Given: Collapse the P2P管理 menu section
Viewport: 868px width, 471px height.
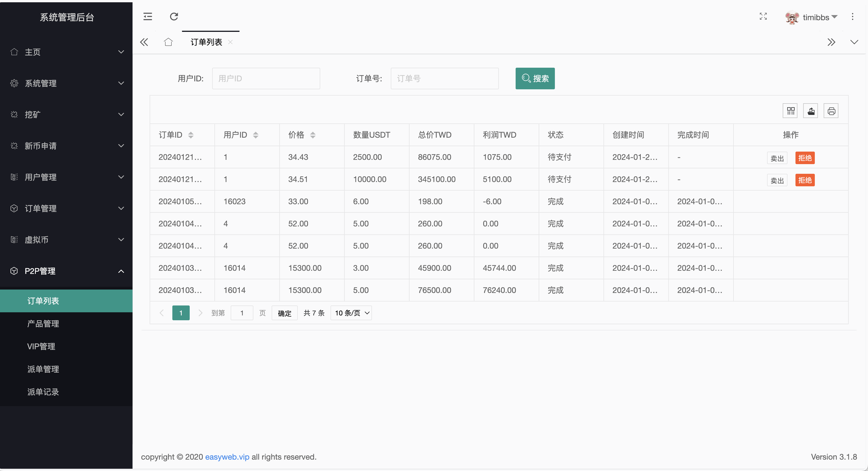Looking at the screenshot, I should (x=66, y=271).
